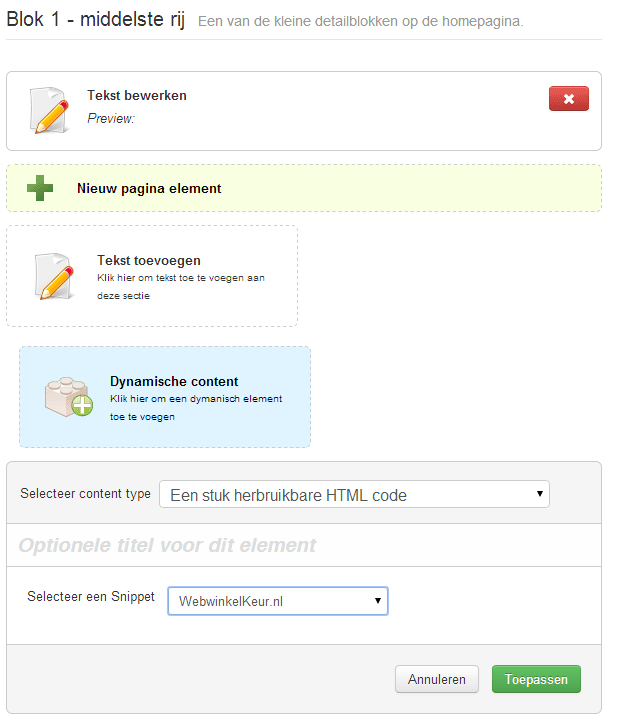Apply changes with the Toepassen button
The image size is (623, 728).
tap(536, 679)
